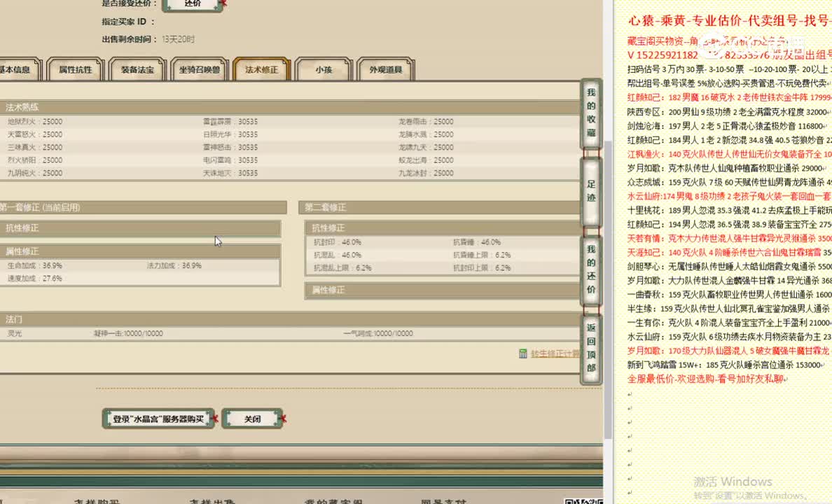This screenshot has width=832, height=504.
Task: Open 我的还价 side button
Action: coord(591,269)
